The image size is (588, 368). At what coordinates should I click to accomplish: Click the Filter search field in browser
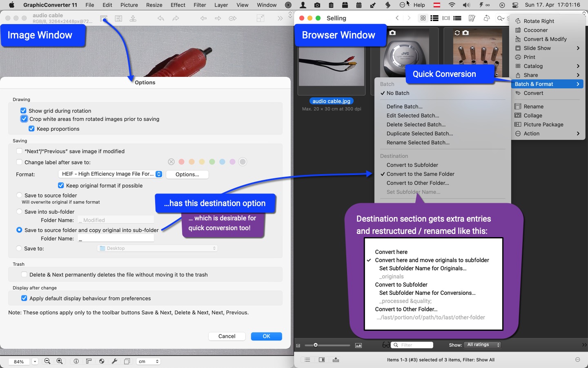click(412, 345)
